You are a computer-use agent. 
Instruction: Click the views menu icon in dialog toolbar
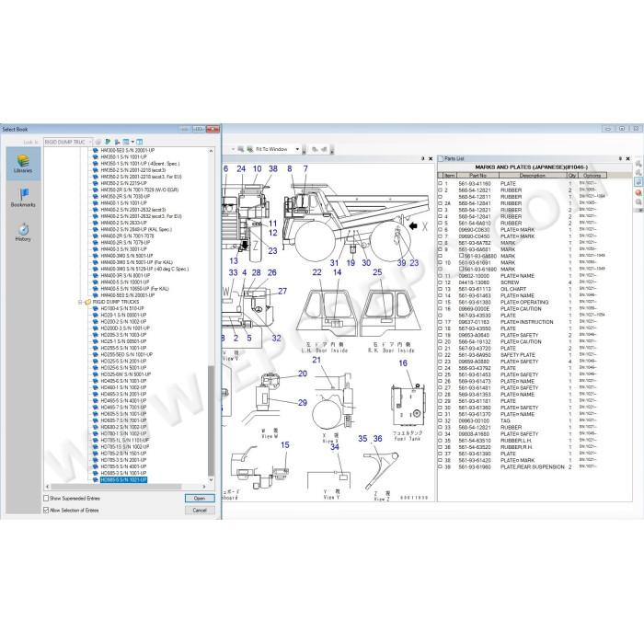click(x=126, y=142)
